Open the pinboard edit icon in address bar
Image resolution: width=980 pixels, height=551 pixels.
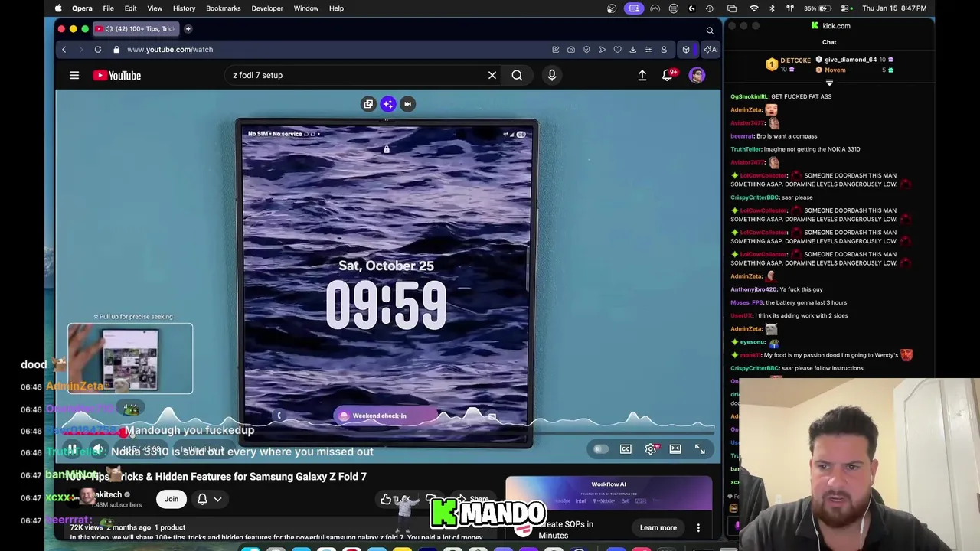coord(556,50)
